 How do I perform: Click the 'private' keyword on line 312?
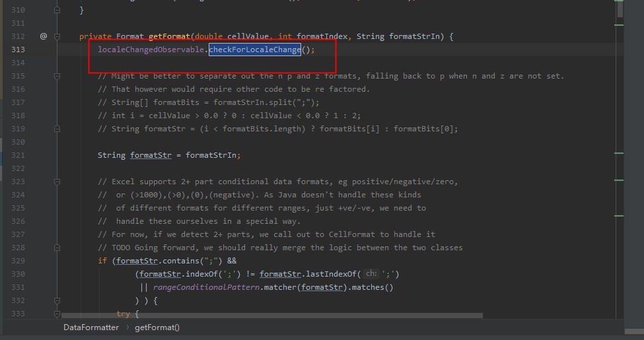(95, 36)
